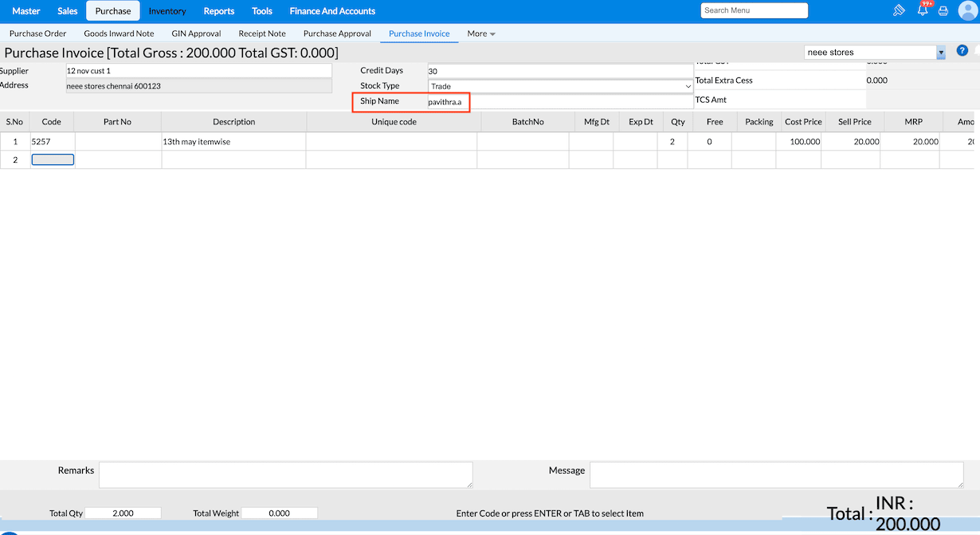
Task: Switch to Purchase Order tab
Action: 38,34
